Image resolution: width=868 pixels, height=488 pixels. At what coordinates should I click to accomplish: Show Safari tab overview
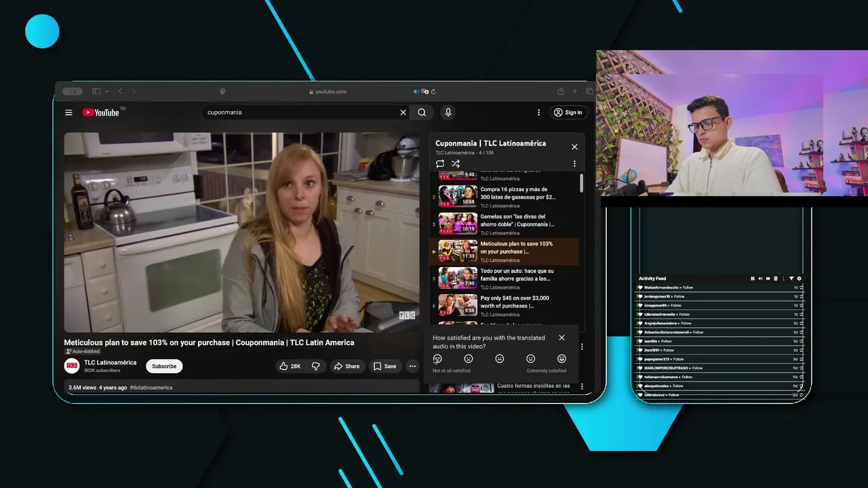[589, 91]
